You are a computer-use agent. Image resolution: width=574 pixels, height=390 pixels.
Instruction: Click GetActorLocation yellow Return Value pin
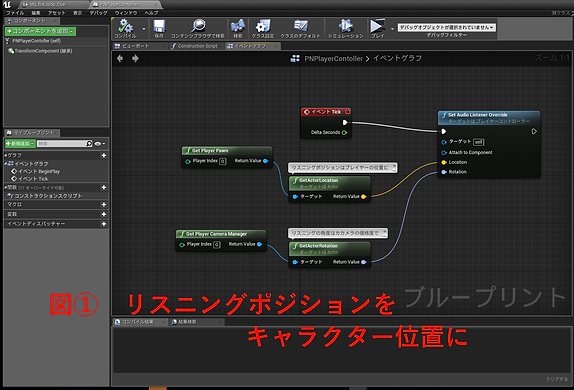click(364, 197)
